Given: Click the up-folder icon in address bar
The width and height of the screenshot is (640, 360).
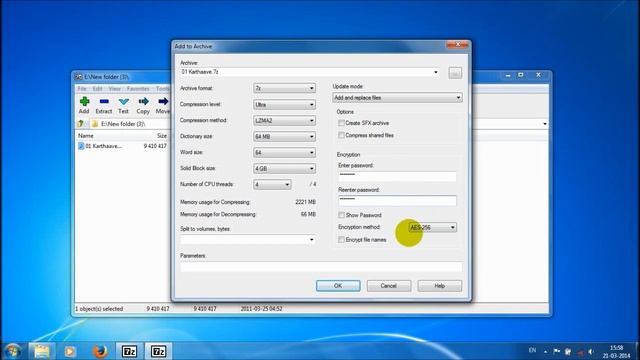Looking at the screenshot, I should [x=80, y=123].
